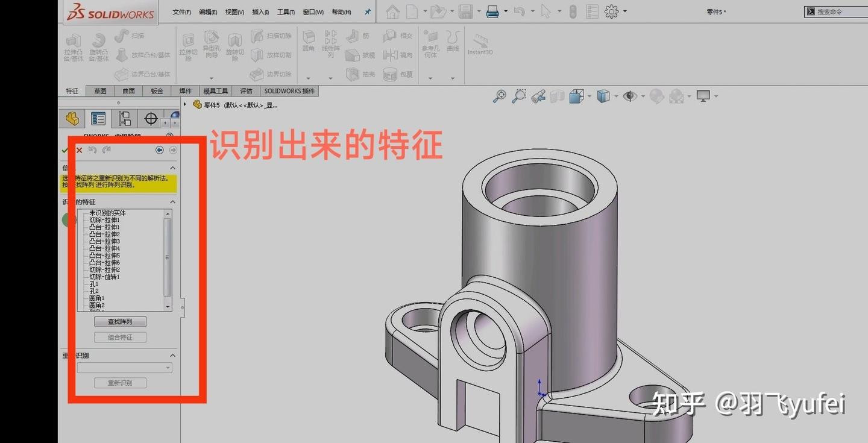Viewport: 868px width, 443px height.
Task: Click the 重新识别 button
Action: point(119,382)
